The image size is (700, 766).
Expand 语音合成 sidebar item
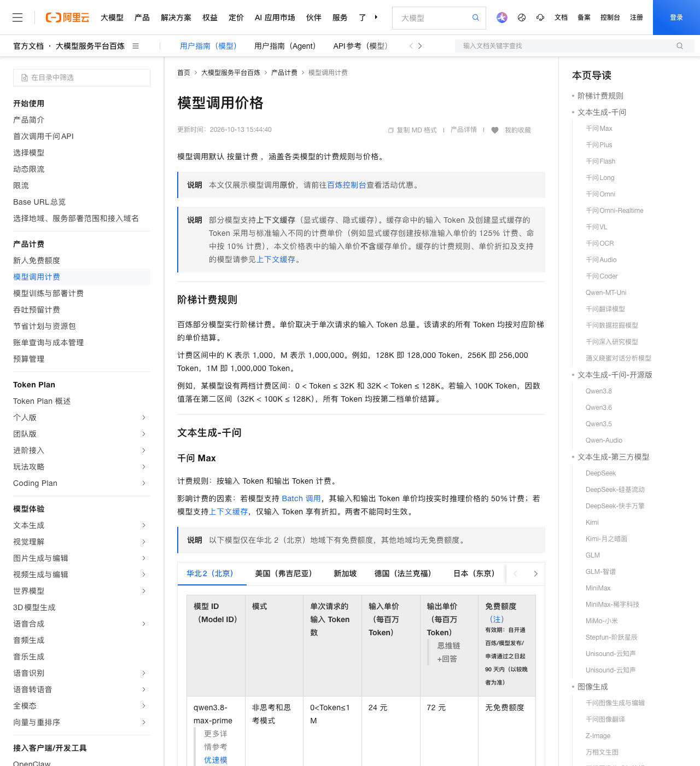point(144,624)
